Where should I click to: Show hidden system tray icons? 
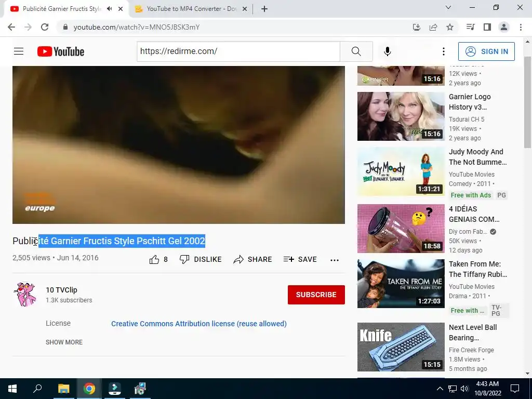tap(440, 389)
